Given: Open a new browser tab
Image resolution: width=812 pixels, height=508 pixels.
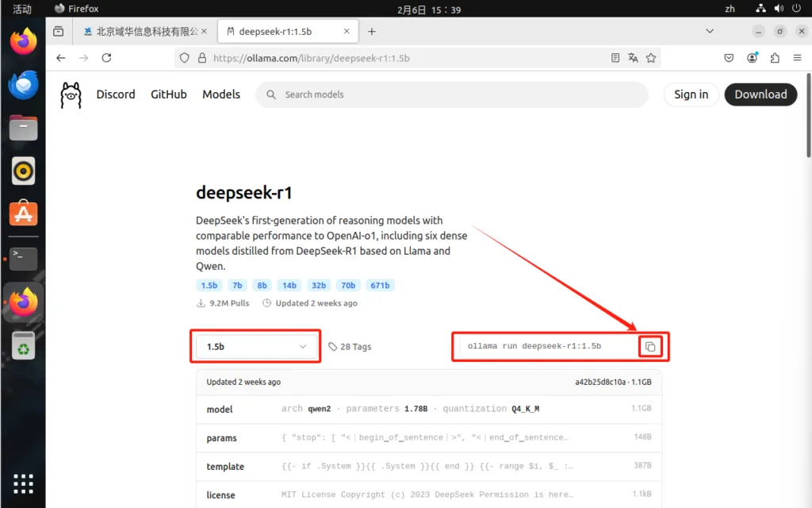Looking at the screenshot, I should (372, 32).
